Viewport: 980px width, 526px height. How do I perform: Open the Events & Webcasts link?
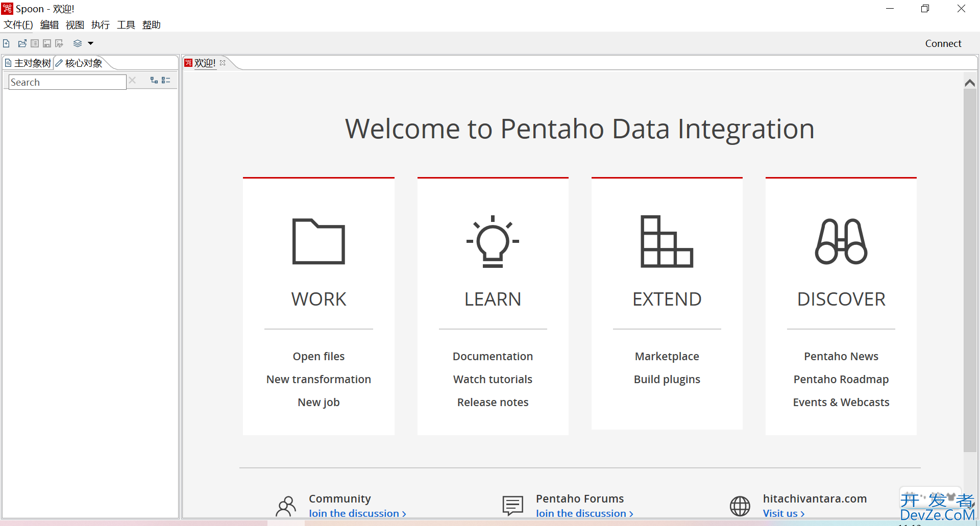tap(841, 402)
